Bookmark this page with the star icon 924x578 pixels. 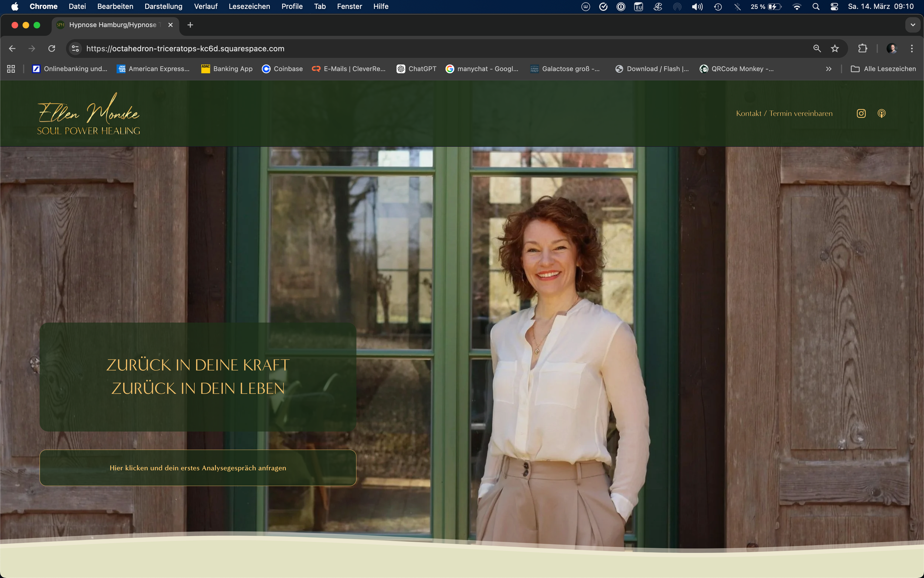pyautogui.click(x=835, y=48)
